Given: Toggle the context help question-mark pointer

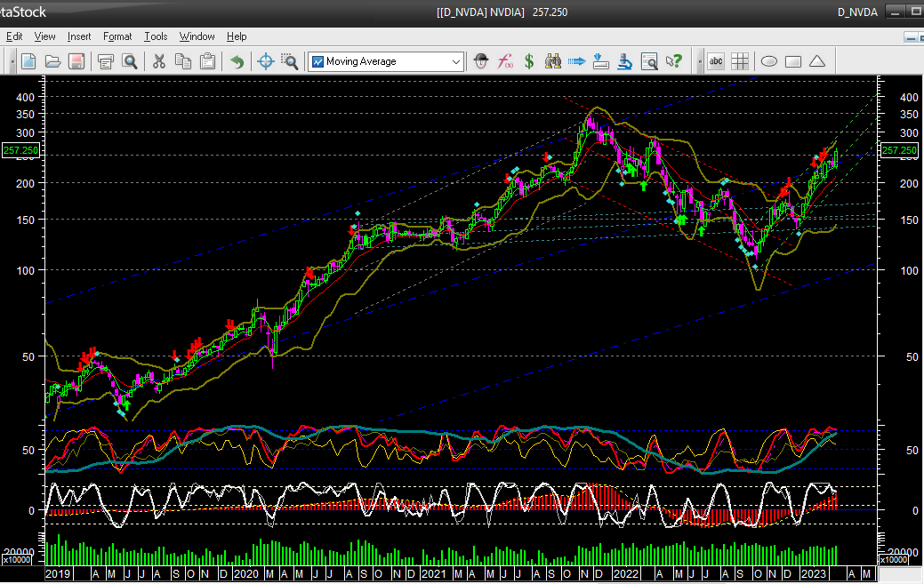Looking at the screenshot, I should point(674,61).
